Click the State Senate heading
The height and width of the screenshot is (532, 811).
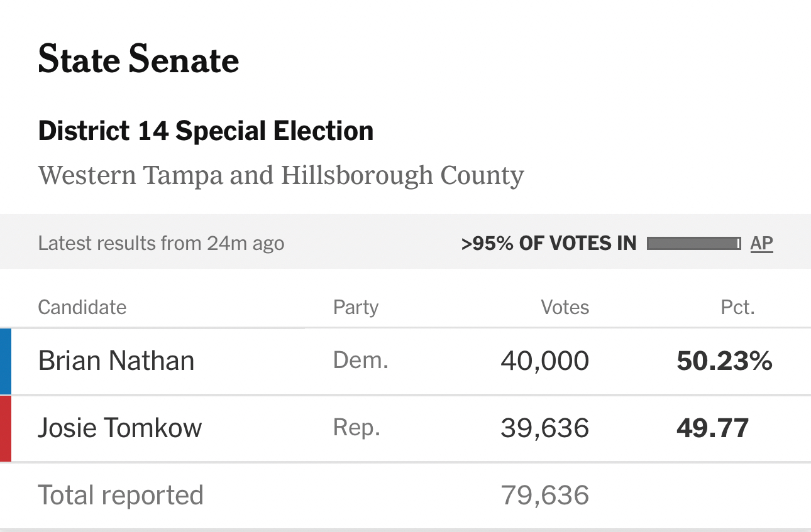(138, 60)
